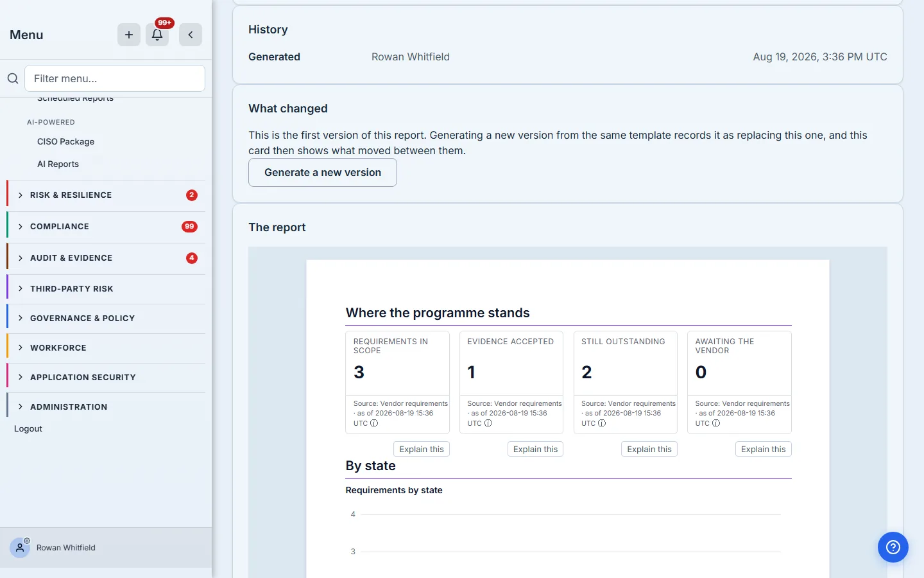
Task: Open CISO Package menu item
Action: 65,141
